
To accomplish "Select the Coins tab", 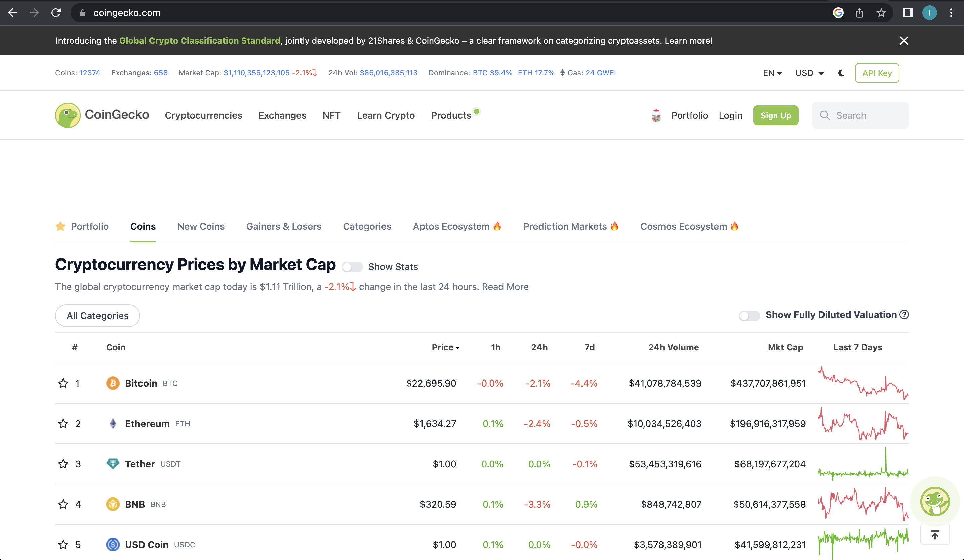I will click(143, 226).
